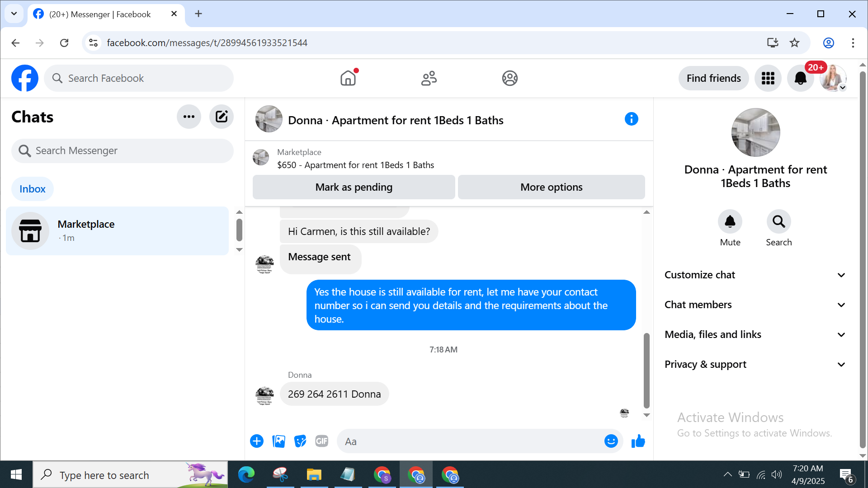Focus the Search Messenger field
868x488 pixels.
click(122, 150)
